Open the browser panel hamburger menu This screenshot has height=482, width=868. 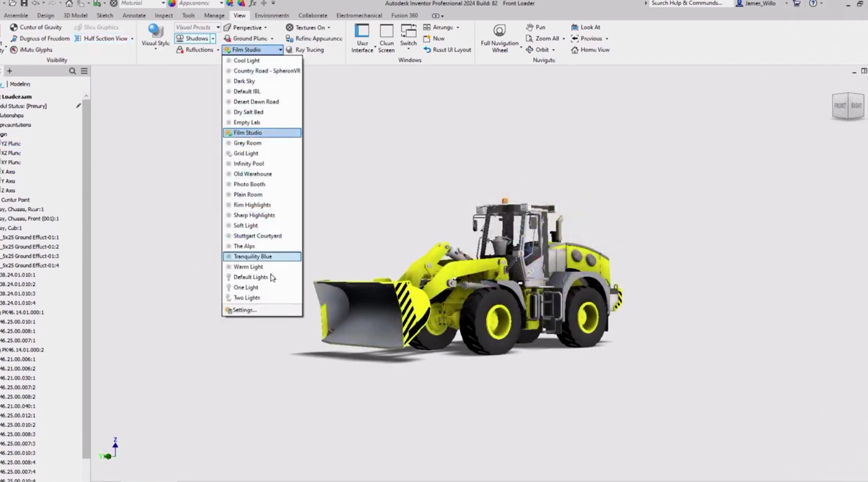point(85,71)
